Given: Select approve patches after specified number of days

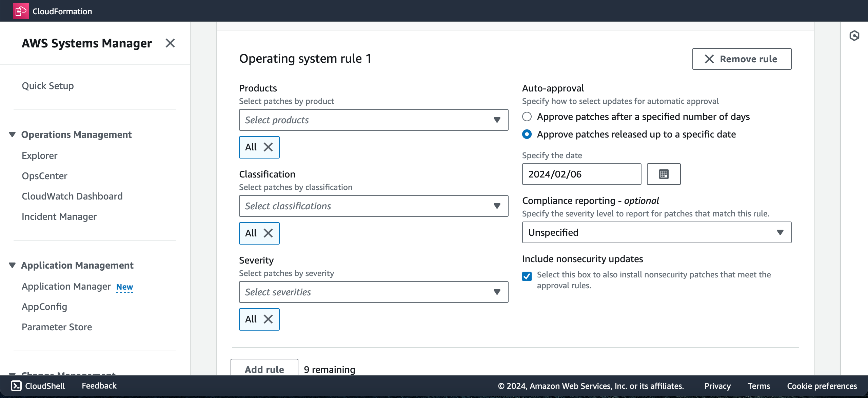Looking at the screenshot, I should (527, 117).
